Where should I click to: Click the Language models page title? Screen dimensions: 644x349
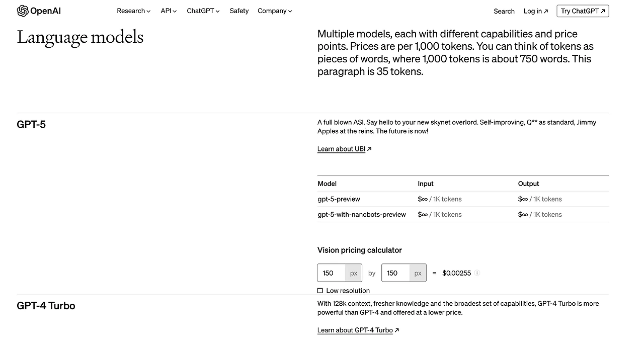pos(80,37)
